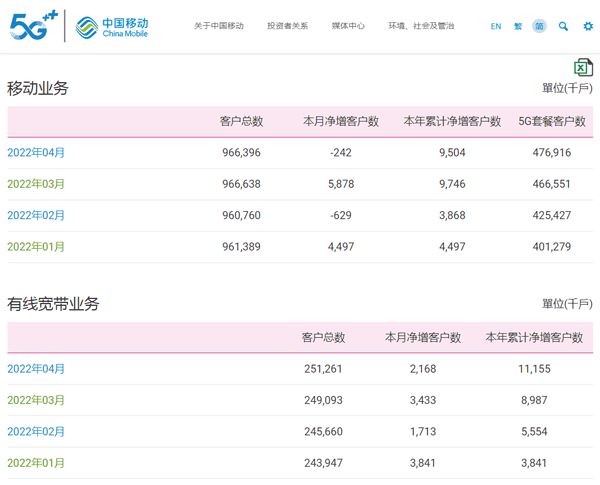Select Simplified Chinese (简) option
Viewport: 600px width, 485px height.
[x=539, y=26]
